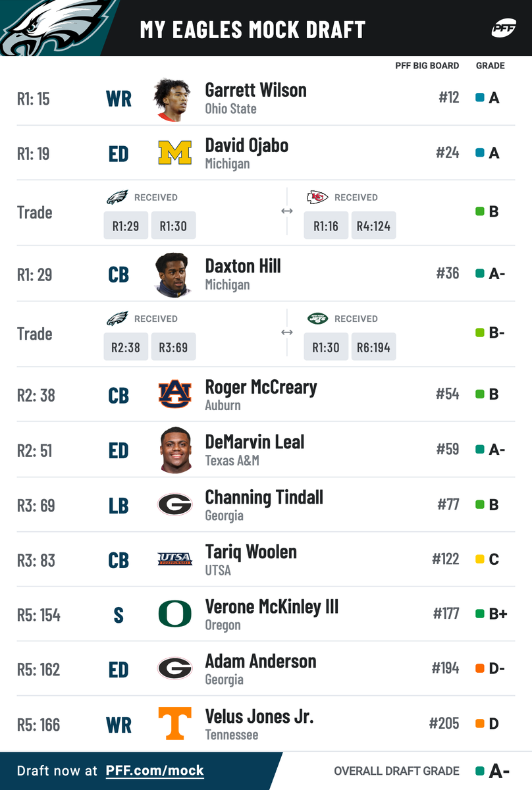Viewport: 532px width, 790px height.
Task: Select the R4:124 pick chip
Action: pyautogui.click(x=373, y=226)
